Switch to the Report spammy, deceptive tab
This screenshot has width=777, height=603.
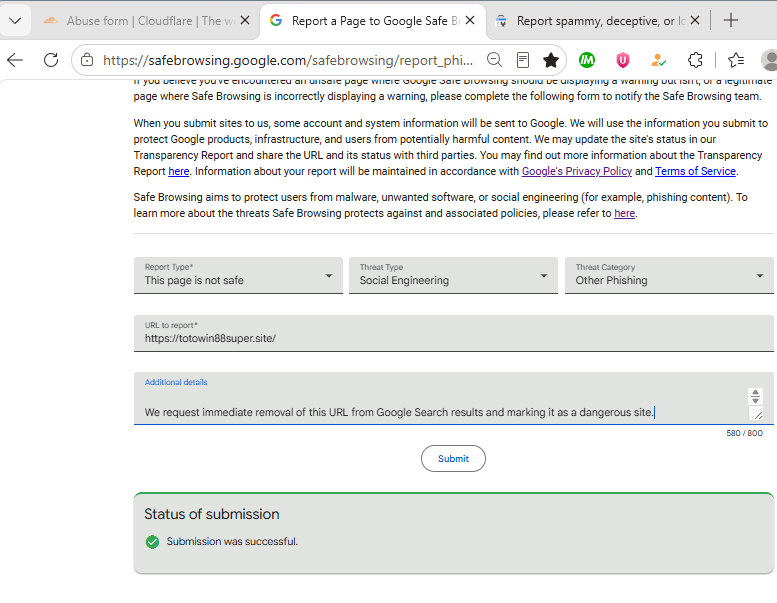595,21
